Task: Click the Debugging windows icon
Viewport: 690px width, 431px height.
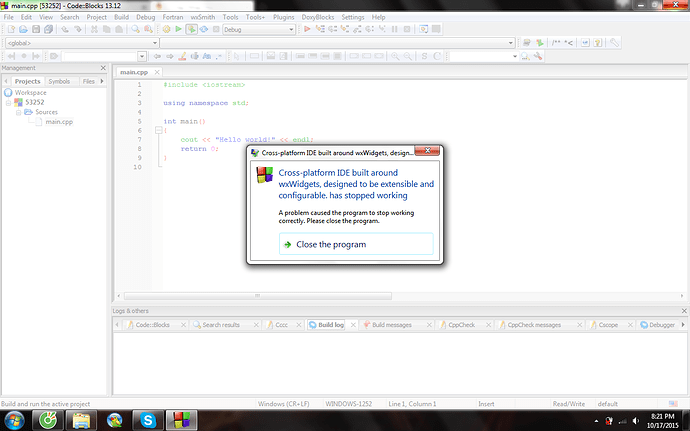Action: pos(423,29)
